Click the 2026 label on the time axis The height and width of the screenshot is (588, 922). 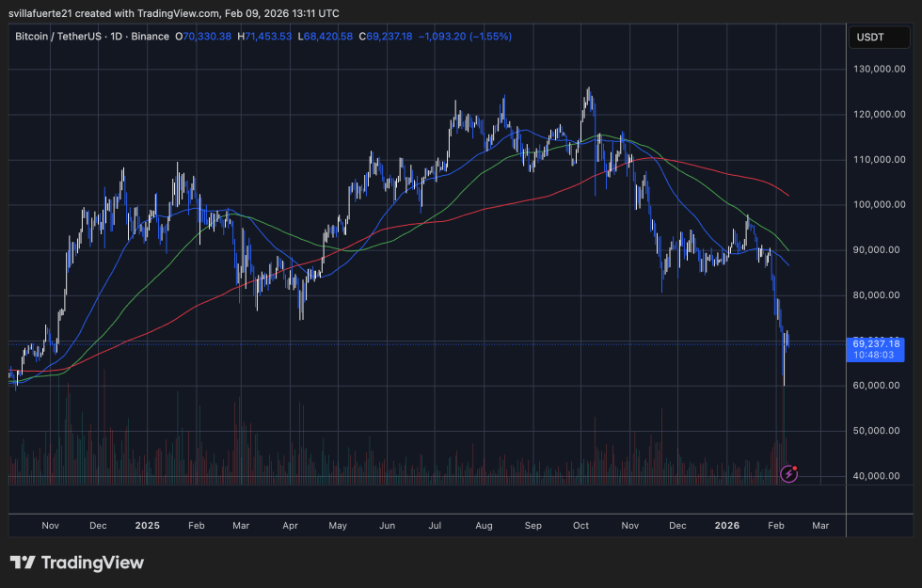point(727,526)
